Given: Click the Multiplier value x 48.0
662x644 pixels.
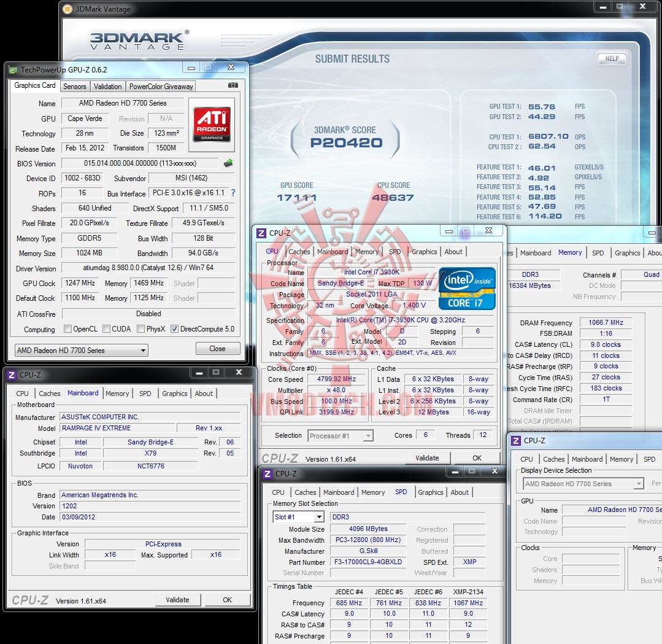Looking at the screenshot, I should point(336,390).
